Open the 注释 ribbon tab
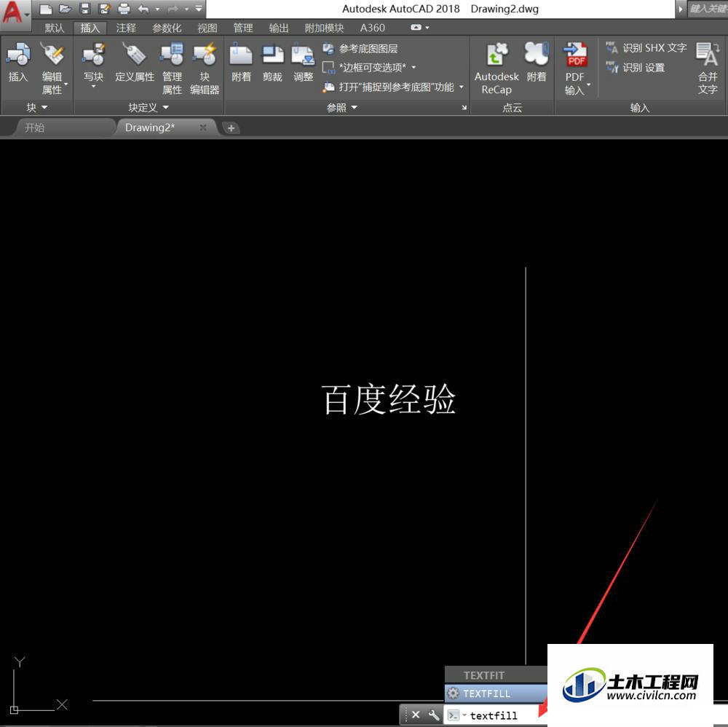The image size is (728, 727). tap(126, 28)
